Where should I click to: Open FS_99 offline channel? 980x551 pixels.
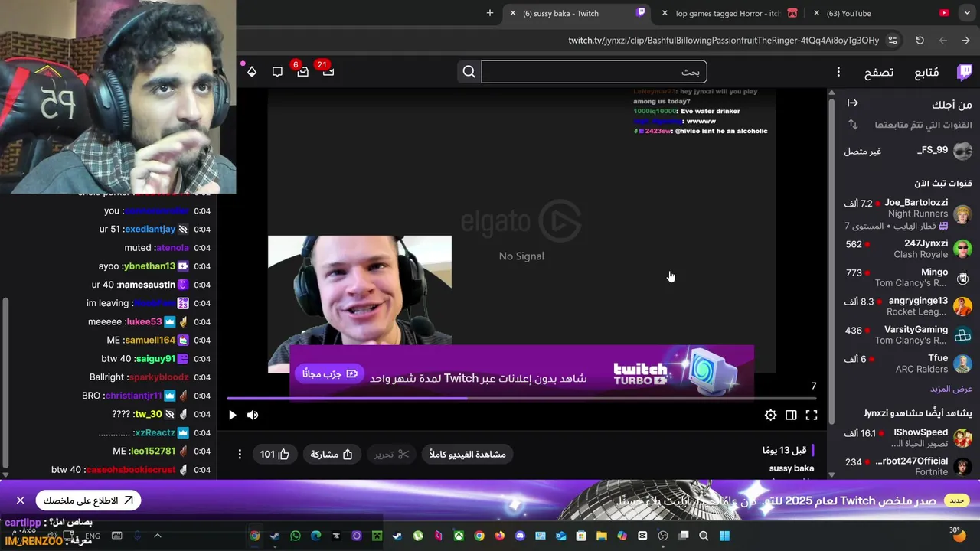906,151
